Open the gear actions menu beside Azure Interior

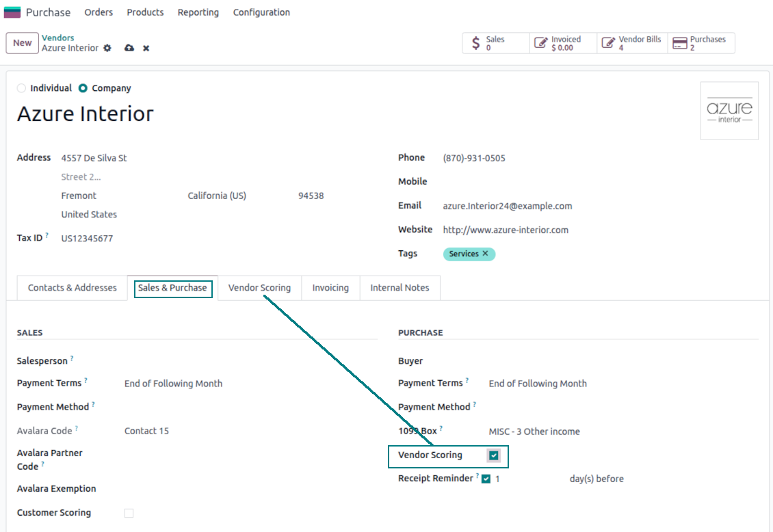click(107, 49)
